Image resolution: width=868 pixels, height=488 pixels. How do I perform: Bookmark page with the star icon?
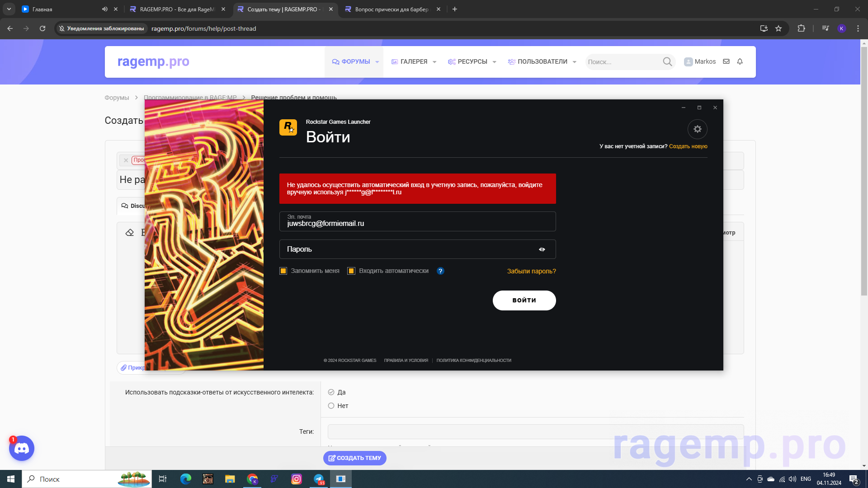click(x=778, y=28)
